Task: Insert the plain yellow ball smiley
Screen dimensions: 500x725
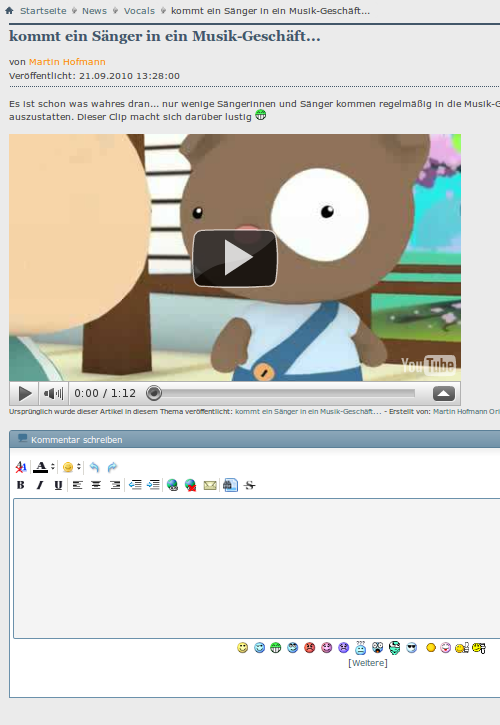Action: [x=431, y=648]
